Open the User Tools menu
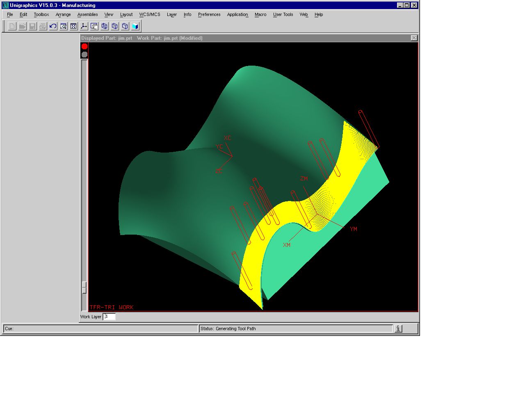This screenshot has width=525, height=420. (x=283, y=14)
